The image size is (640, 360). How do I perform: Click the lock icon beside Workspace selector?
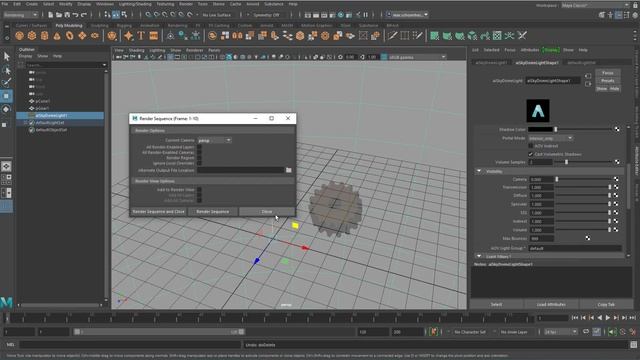click(x=635, y=5)
